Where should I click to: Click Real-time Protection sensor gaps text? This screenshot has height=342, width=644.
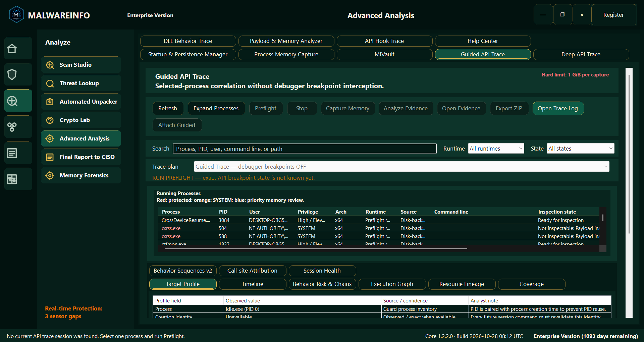click(x=74, y=312)
